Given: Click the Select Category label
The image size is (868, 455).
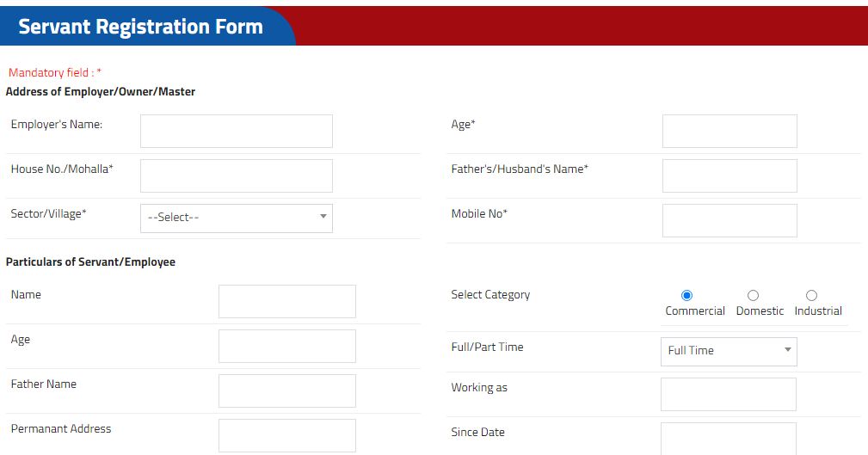Looking at the screenshot, I should (490, 295).
